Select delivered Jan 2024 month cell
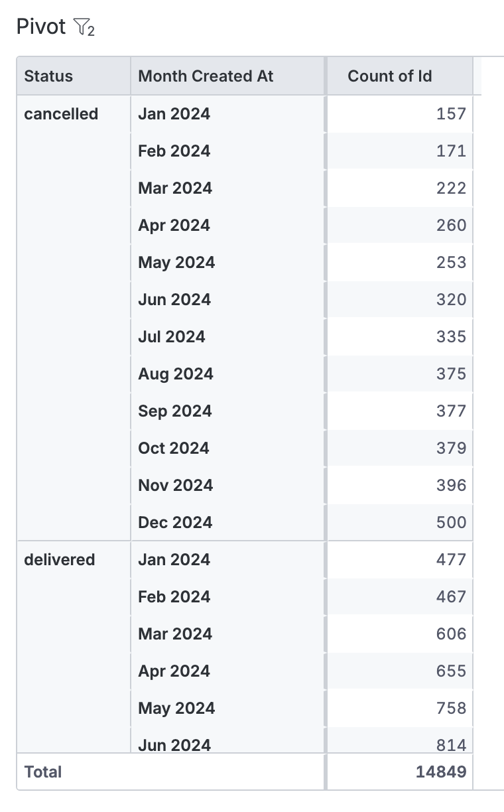This screenshot has height=812, width=504. pos(174,560)
